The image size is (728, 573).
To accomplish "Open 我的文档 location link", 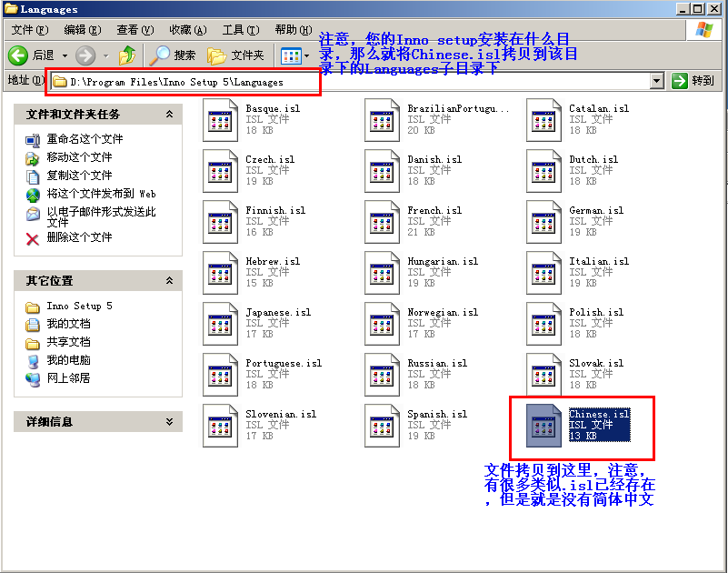I will coord(69,324).
